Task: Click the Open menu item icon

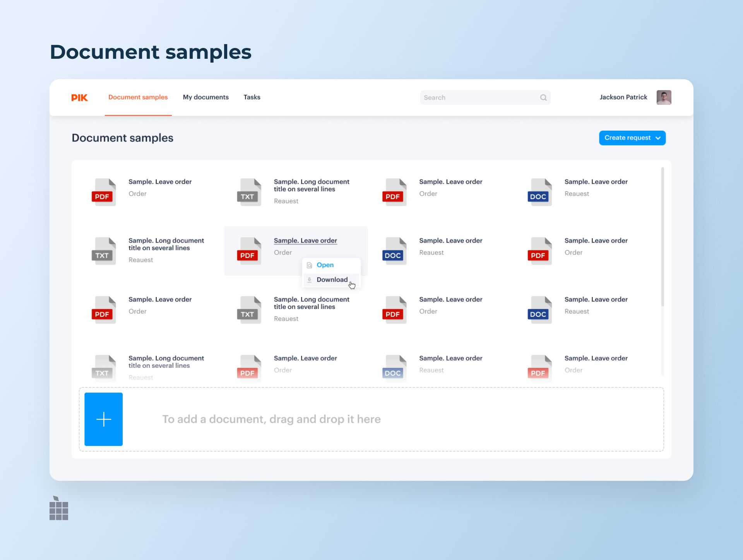Action: coord(309,265)
